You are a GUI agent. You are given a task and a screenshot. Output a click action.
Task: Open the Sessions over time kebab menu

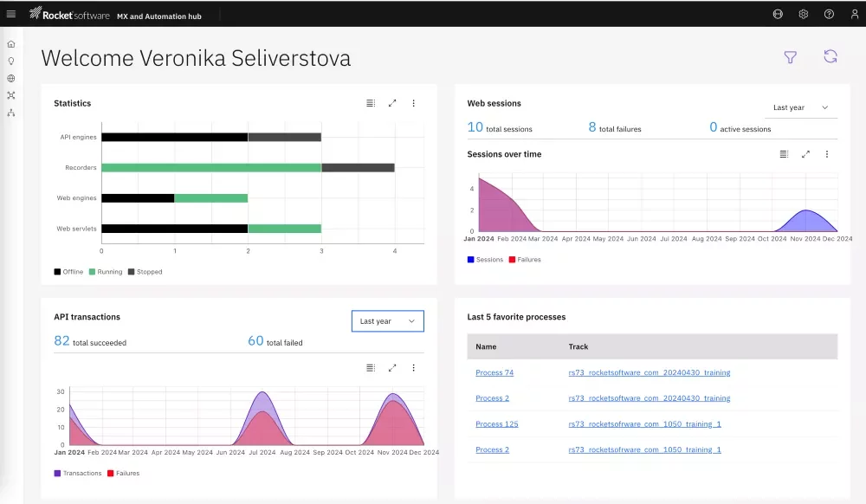827,154
